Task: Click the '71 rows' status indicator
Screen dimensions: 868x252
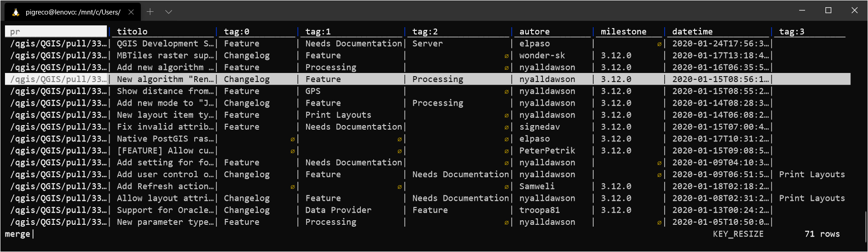Action: pyautogui.click(x=821, y=234)
